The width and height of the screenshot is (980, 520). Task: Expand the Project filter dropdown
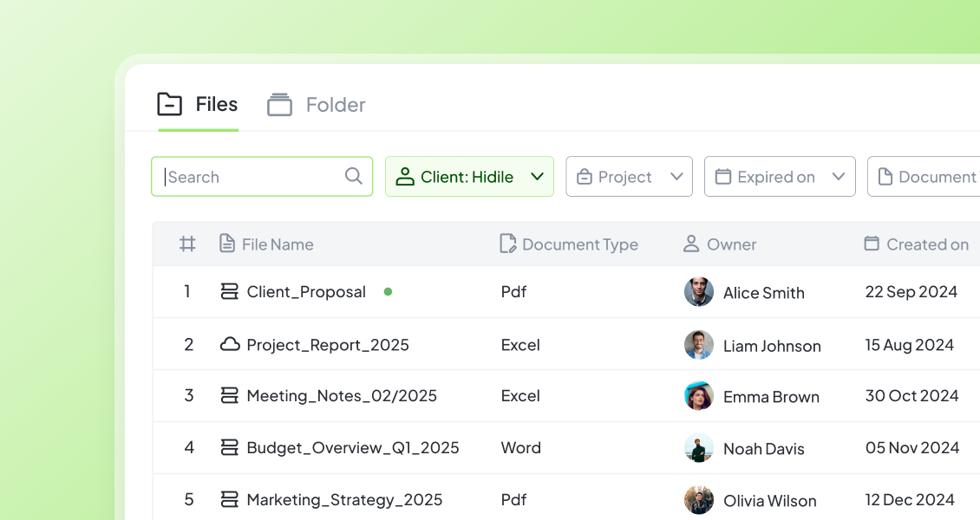(629, 177)
